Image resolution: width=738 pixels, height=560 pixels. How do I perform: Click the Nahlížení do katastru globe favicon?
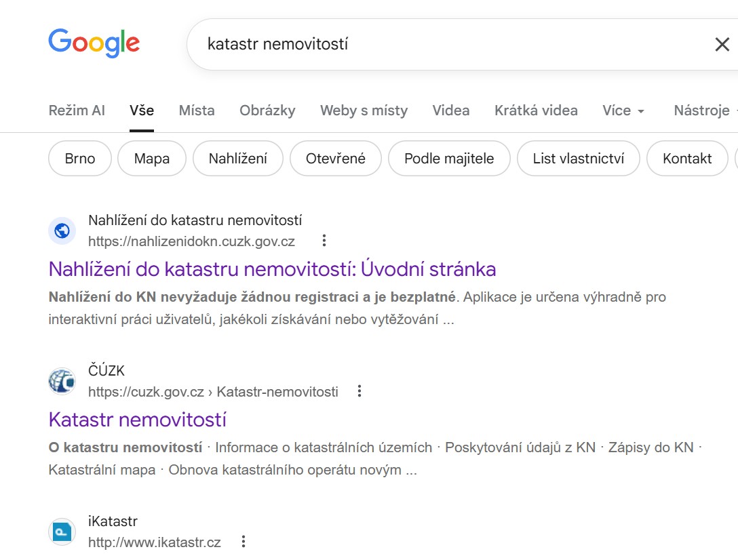62,231
